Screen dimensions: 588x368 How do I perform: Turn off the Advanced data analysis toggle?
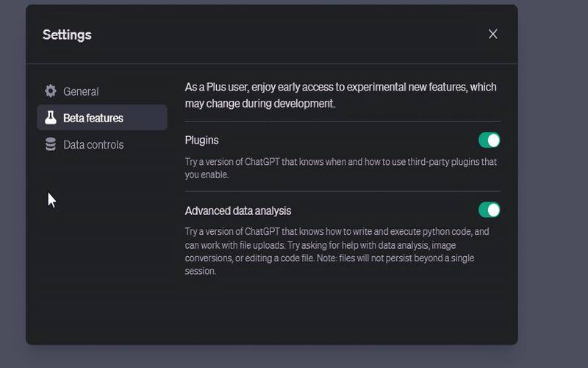tap(489, 210)
